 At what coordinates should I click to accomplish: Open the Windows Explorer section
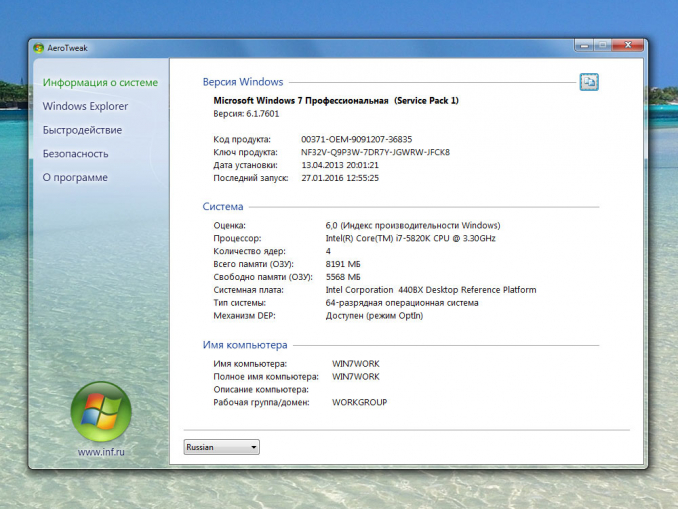[85, 106]
